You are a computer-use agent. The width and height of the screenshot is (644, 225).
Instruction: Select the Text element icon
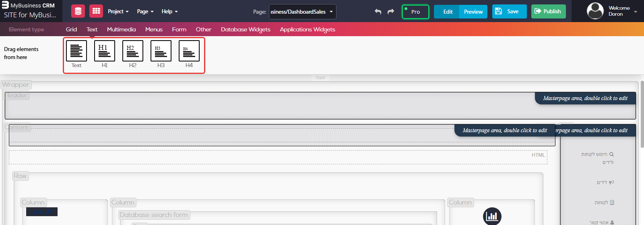click(76, 51)
